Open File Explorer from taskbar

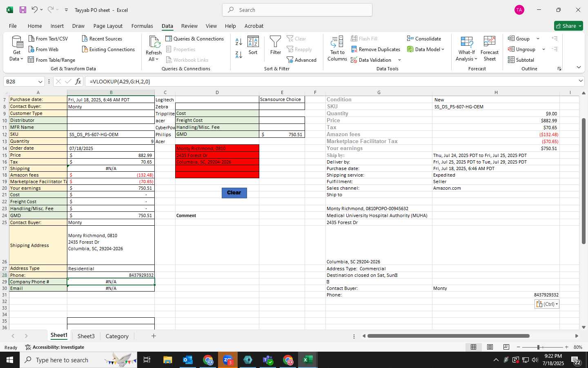pos(168,360)
